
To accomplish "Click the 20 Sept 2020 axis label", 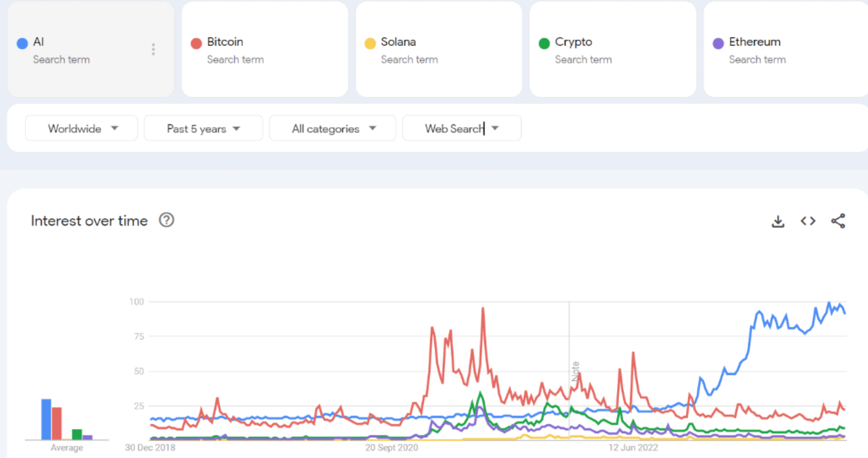I will (x=391, y=448).
